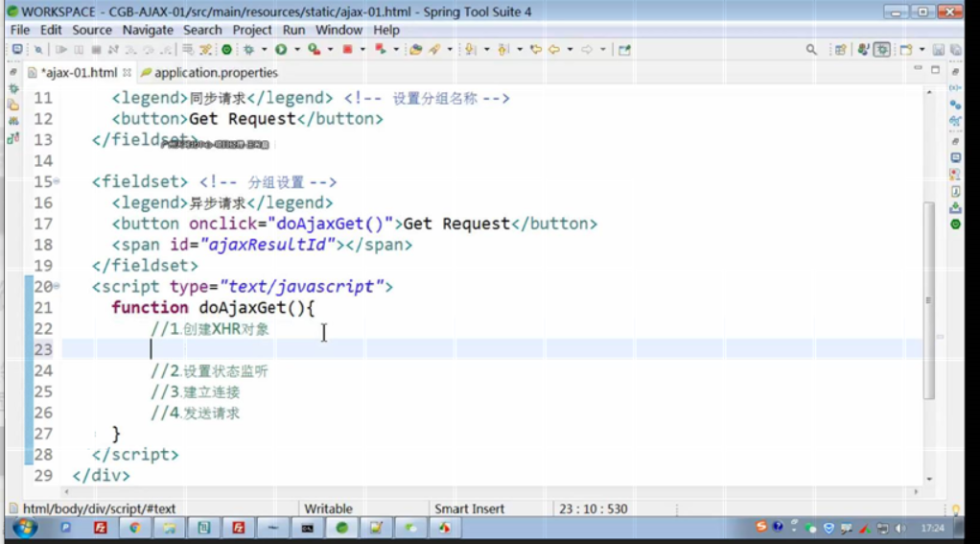
Task: Click the Resume icon in debug toolbar
Action: pyautogui.click(x=60, y=49)
